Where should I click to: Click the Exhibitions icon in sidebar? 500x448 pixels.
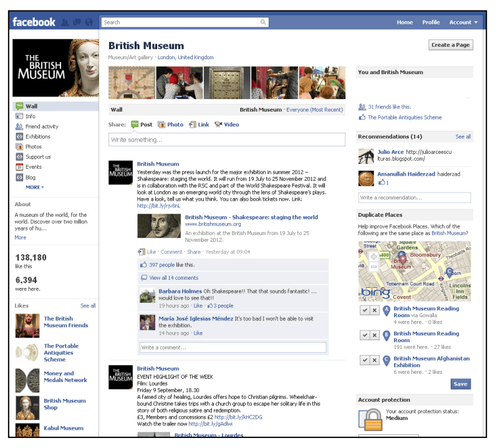[x=19, y=136]
